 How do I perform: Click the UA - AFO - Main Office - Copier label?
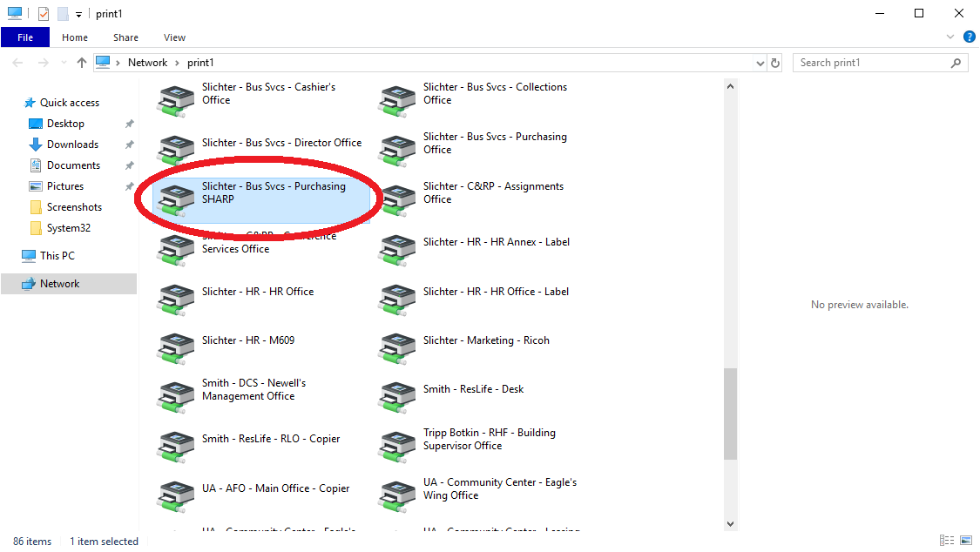(275, 488)
